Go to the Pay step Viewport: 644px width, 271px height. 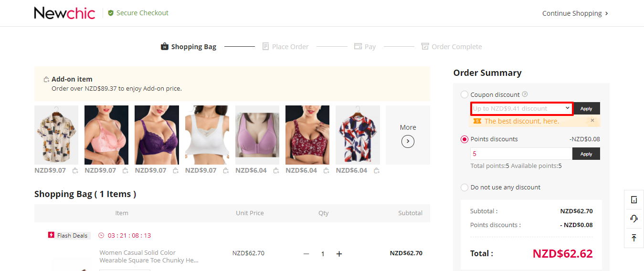365,46
